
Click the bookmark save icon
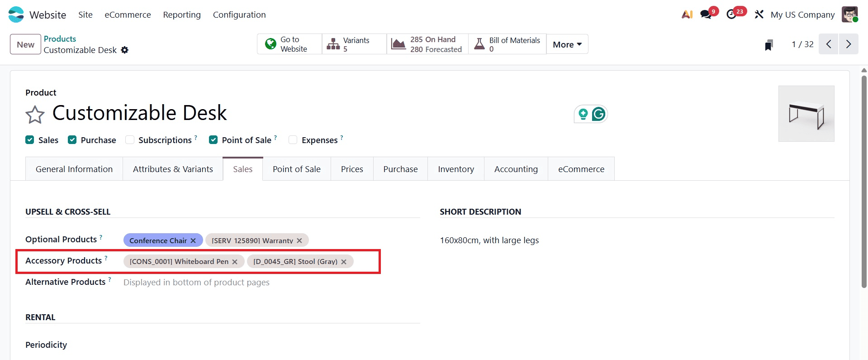(769, 44)
